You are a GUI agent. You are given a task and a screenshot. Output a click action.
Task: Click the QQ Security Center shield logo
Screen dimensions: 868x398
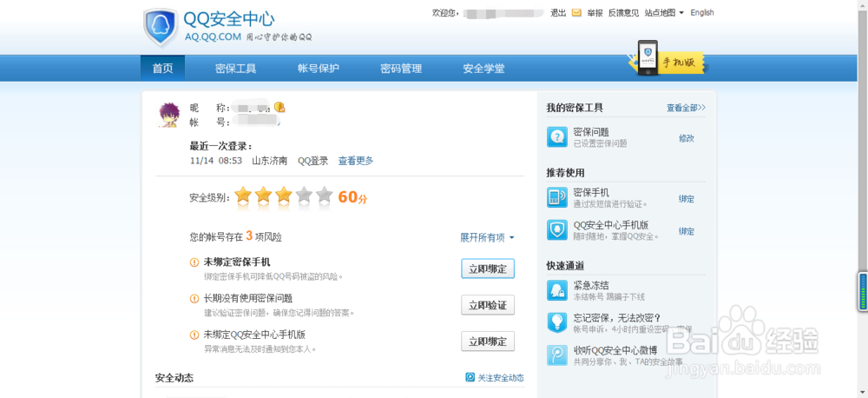[160, 27]
